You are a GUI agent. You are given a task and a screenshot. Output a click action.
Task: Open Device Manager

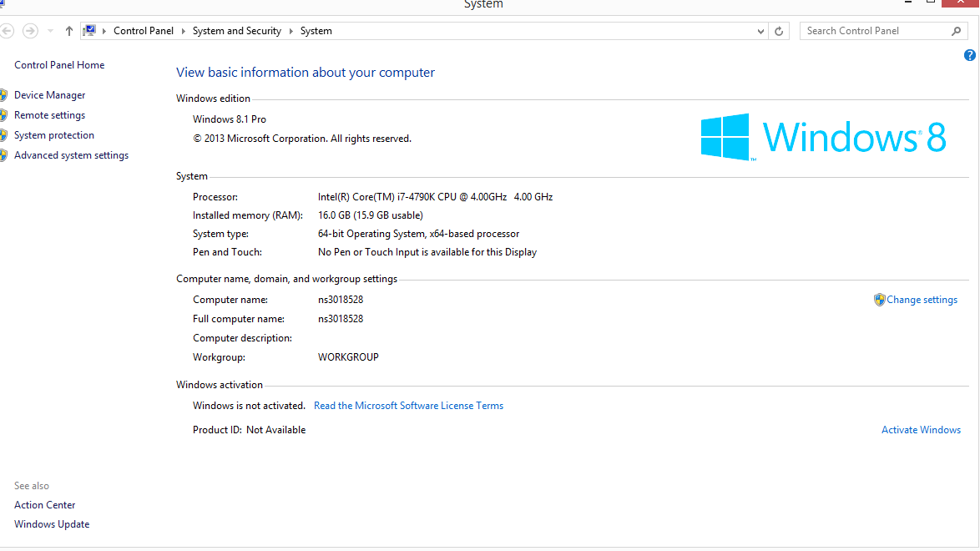[50, 95]
